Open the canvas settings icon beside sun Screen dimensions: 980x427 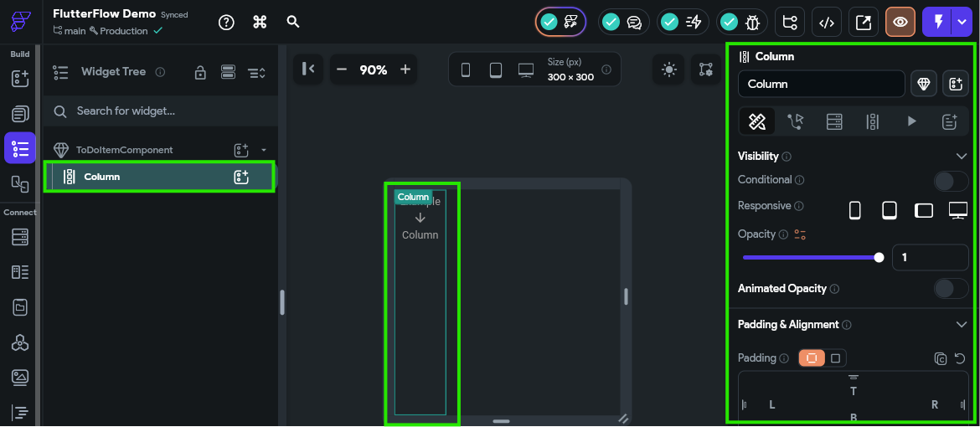pyautogui.click(x=706, y=69)
